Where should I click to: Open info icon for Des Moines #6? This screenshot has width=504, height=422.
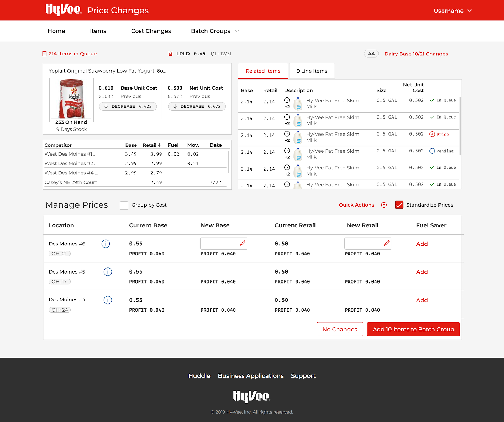(x=106, y=244)
